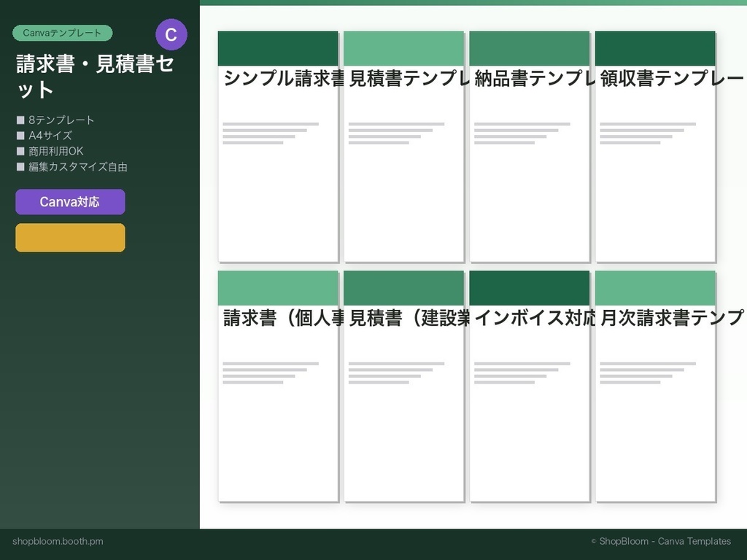The height and width of the screenshot is (560, 747).
Task: Click the green Canvaテンプレート badge
Action: click(x=62, y=33)
